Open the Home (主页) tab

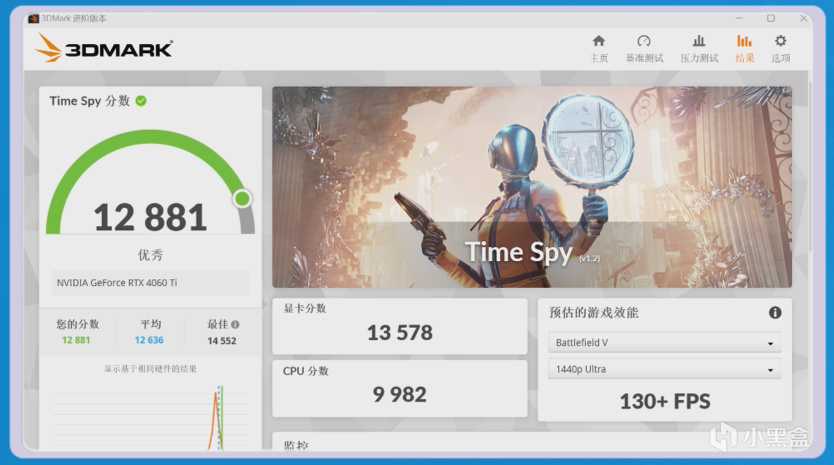coord(598,48)
